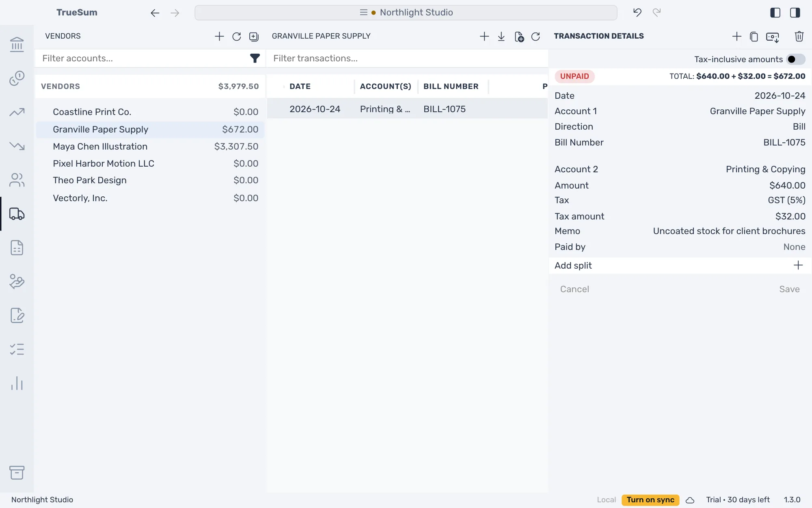Open the customers people sidebar icon

17,180
